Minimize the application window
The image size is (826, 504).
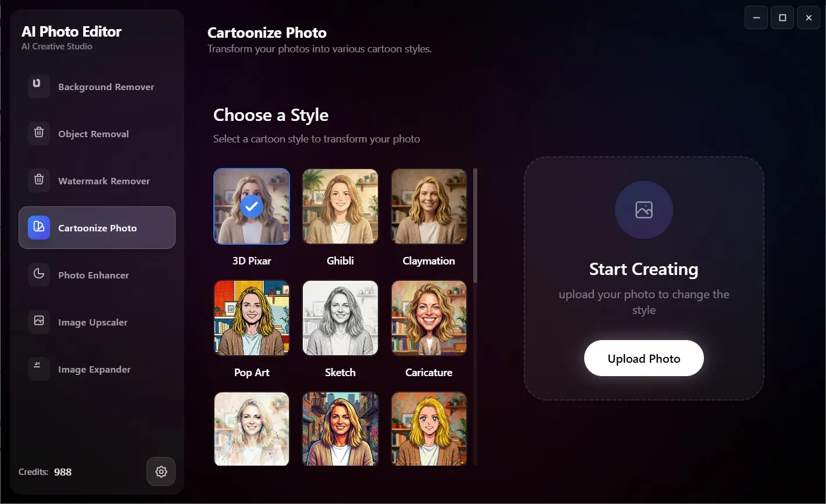756,18
